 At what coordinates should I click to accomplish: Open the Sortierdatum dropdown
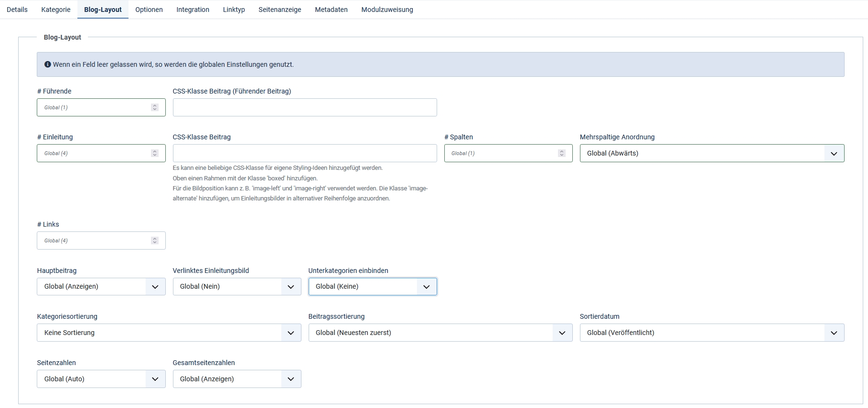pyautogui.click(x=712, y=333)
